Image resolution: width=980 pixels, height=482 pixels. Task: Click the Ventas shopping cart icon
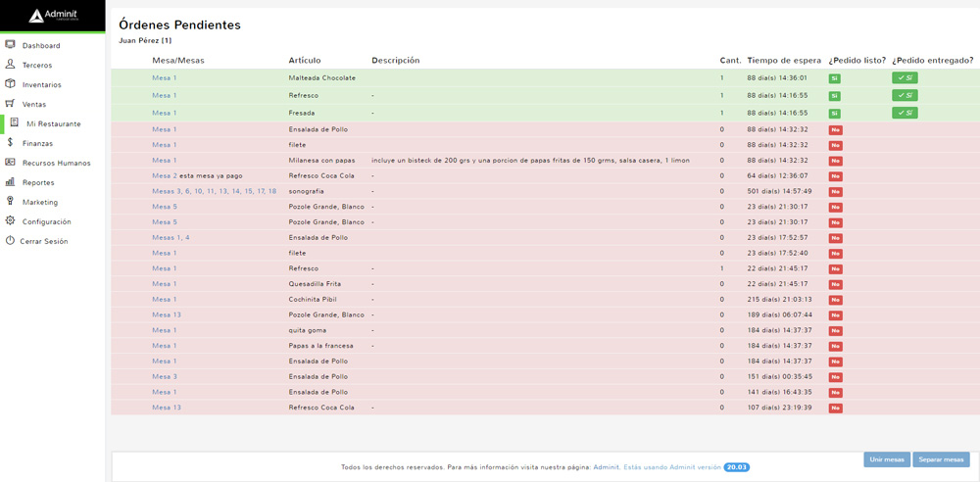click(x=11, y=104)
